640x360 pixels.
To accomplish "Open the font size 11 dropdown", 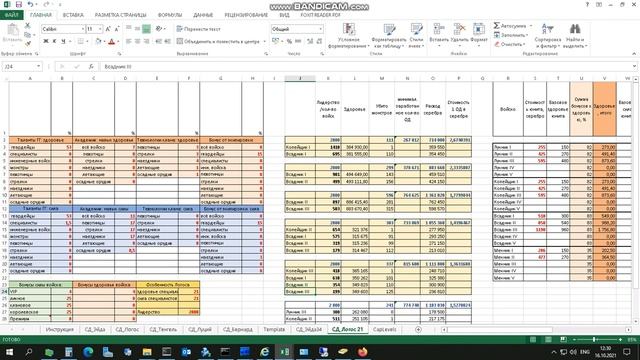I will pyautogui.click(x=100, y=29).
